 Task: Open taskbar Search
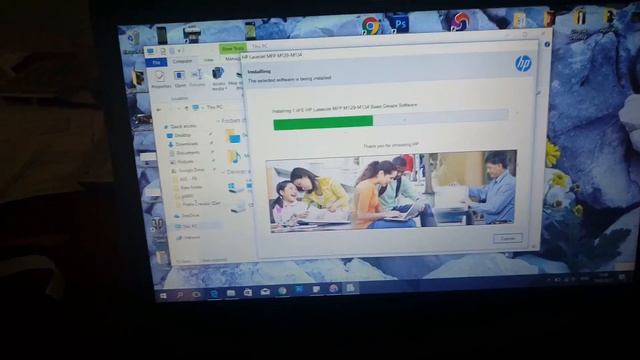[180, 295]
